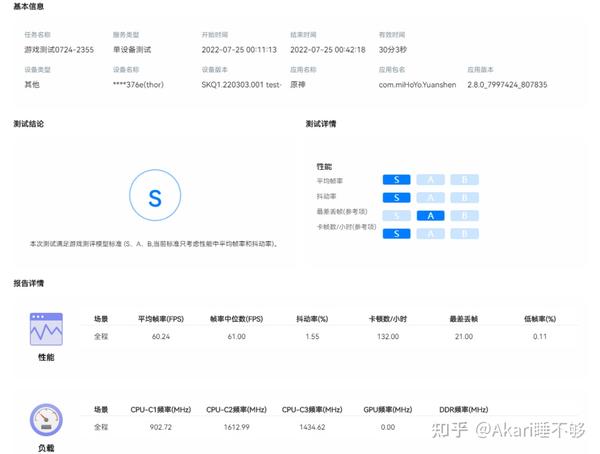Image resolution: width=600 pixels, height=454 pixels.
Task: Click app version 2.8.0_7997424_807835
Action: [x=507, y=85]
